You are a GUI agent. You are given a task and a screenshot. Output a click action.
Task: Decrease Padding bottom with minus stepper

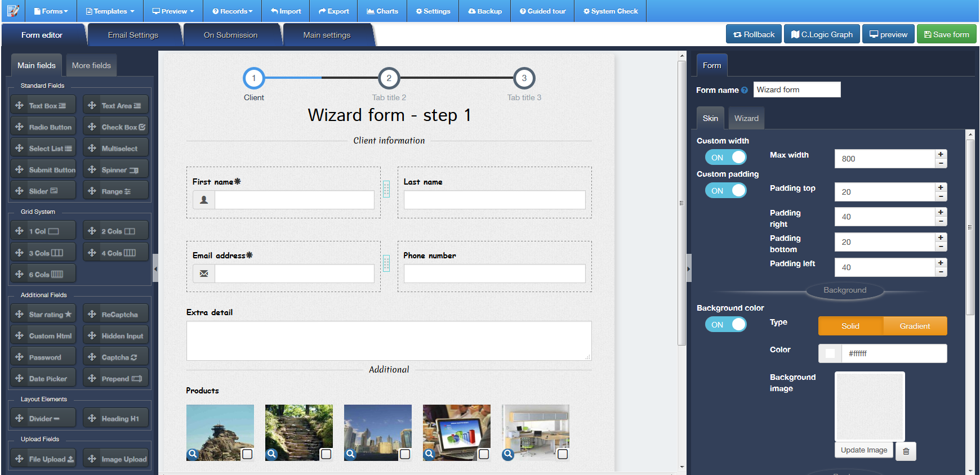(941, 247)
